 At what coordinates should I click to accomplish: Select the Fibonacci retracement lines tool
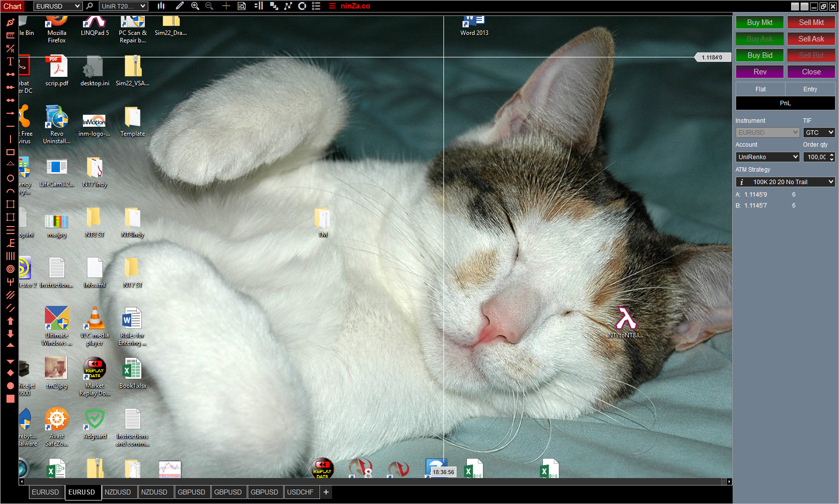tap(10, 230)
